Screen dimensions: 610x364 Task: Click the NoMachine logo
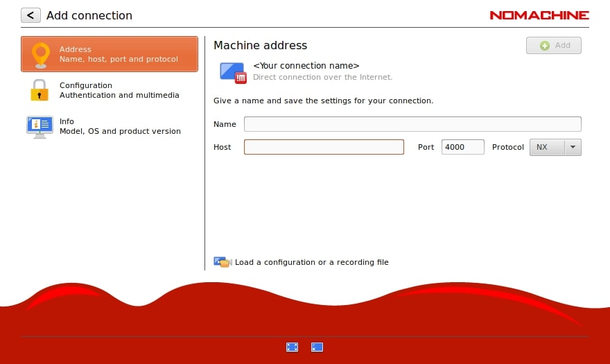[x=539, y=15]
